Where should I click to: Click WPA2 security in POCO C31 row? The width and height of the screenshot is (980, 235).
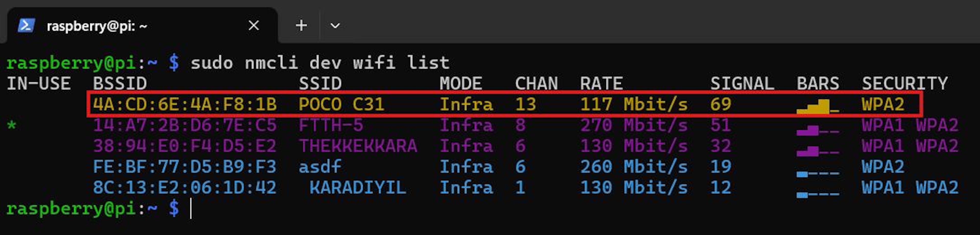coord(883,104)
